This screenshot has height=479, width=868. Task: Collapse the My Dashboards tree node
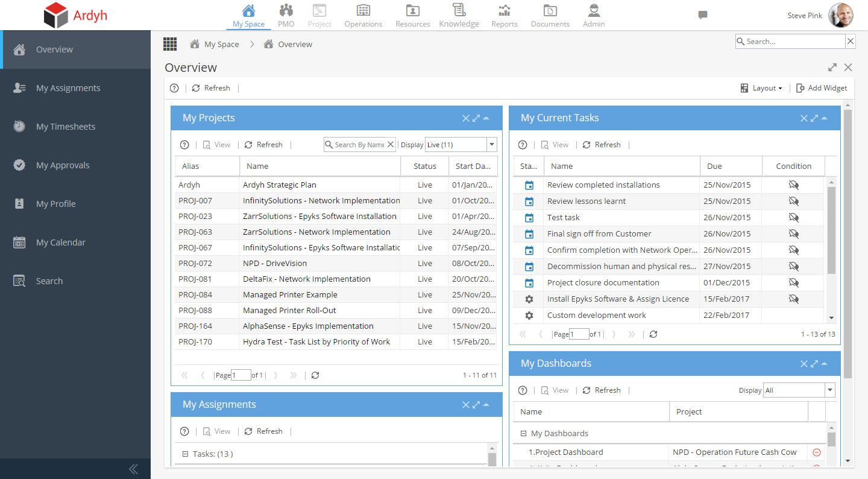point(523,433)
